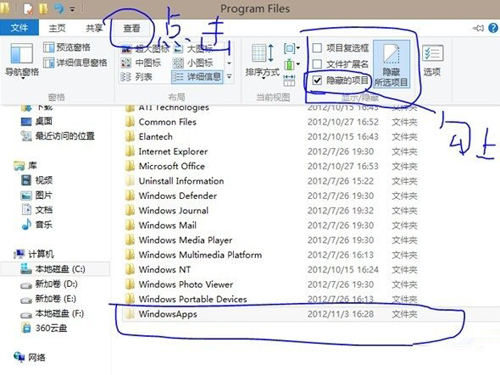This screenshot has height=375, width=500.
Task: Open the quick access toolbar dropdown arrow
Action: [72, 9]
